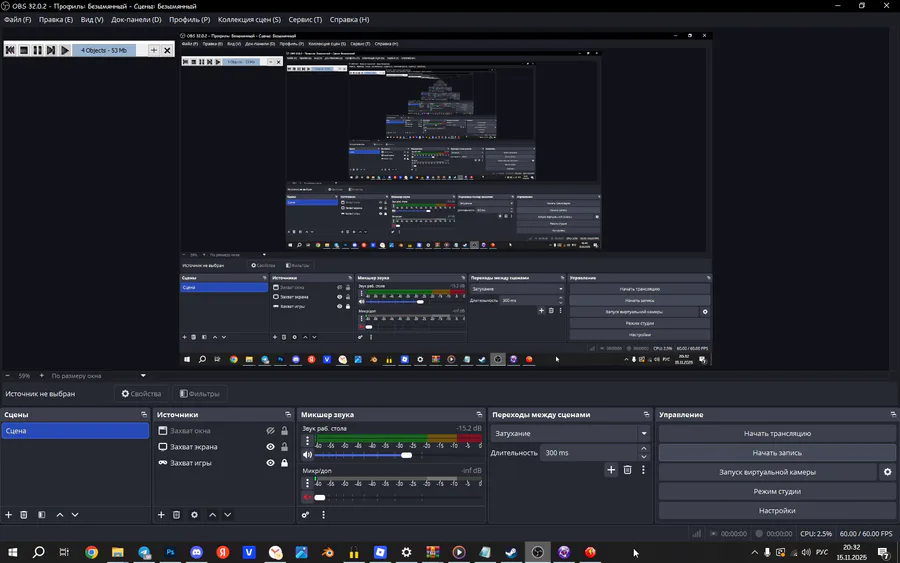The image size is (900, 563).
Task: Open advanced audio properties gears icon
Action: (305, 515)
